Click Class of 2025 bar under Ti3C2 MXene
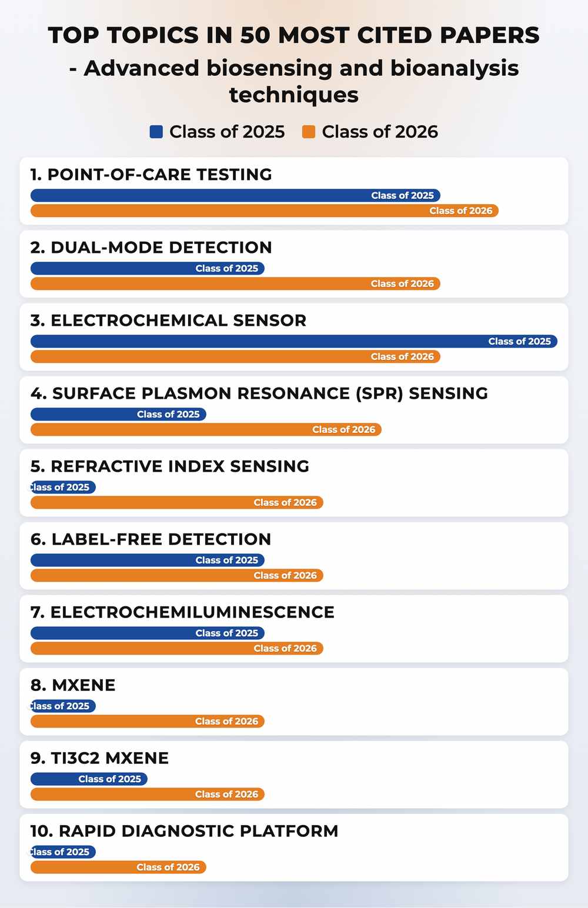Screen dimensions: 588x908 [x=89, y=779]
